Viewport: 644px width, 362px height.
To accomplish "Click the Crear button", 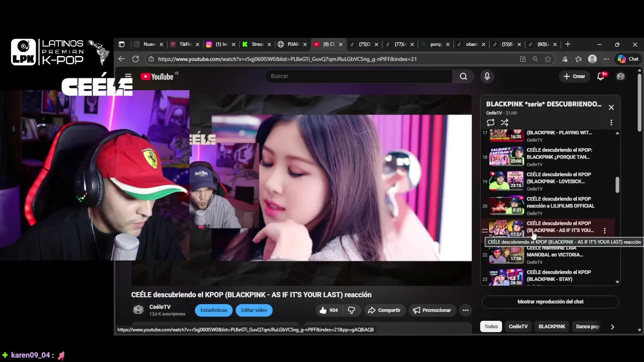I will 574,76.
